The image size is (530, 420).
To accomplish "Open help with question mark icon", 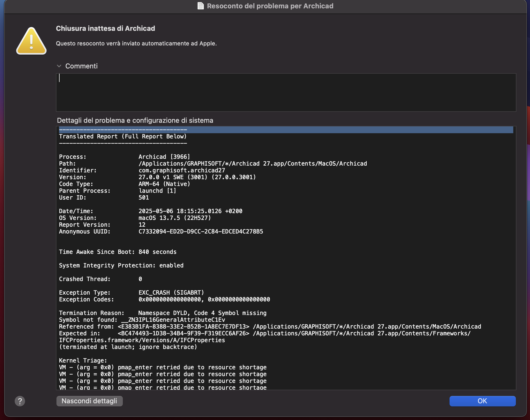I will [x=20, y=401].
